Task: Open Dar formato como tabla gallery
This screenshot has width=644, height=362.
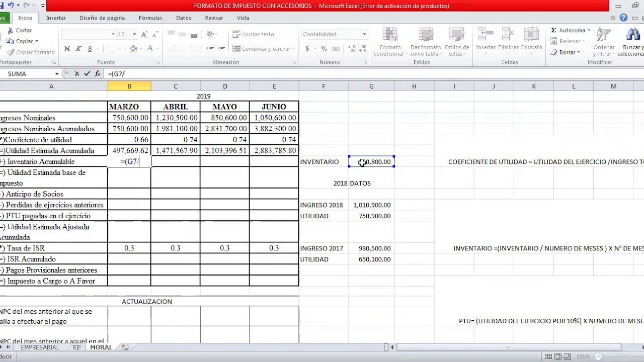Action: pos(426,42)
